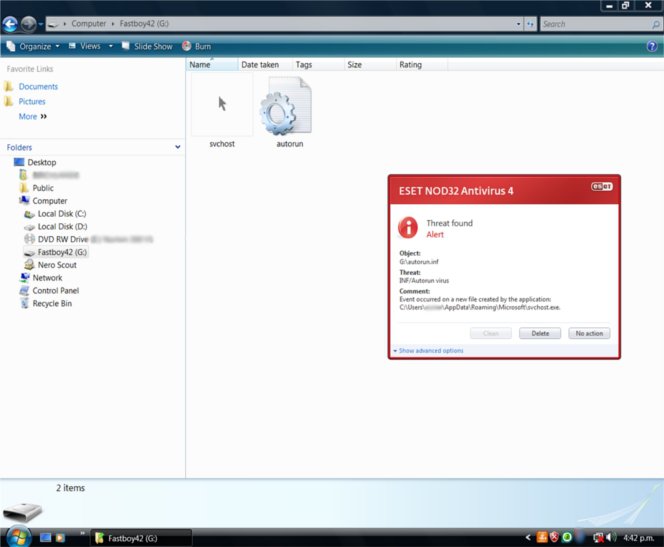The height and width of the screenshot is (547, 664).
Task: Click the volume speaker tray icon
Action: coord(611,538)
